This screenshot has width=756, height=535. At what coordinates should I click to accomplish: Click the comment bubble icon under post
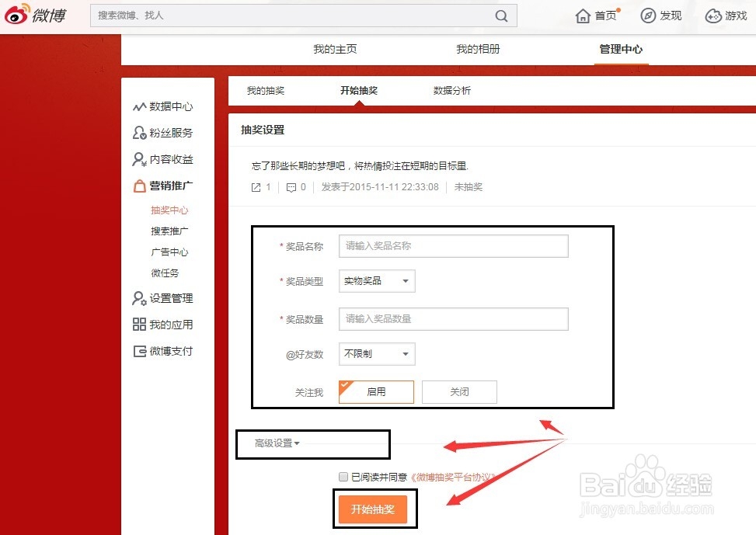(291, 187)
